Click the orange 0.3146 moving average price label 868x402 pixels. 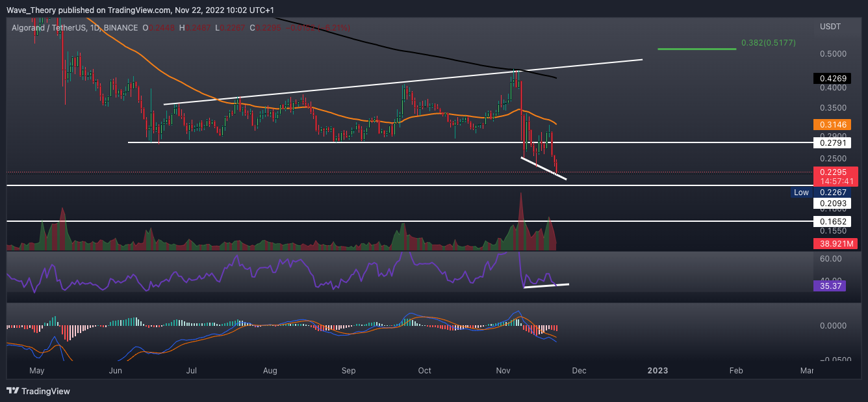click(829, 124)
